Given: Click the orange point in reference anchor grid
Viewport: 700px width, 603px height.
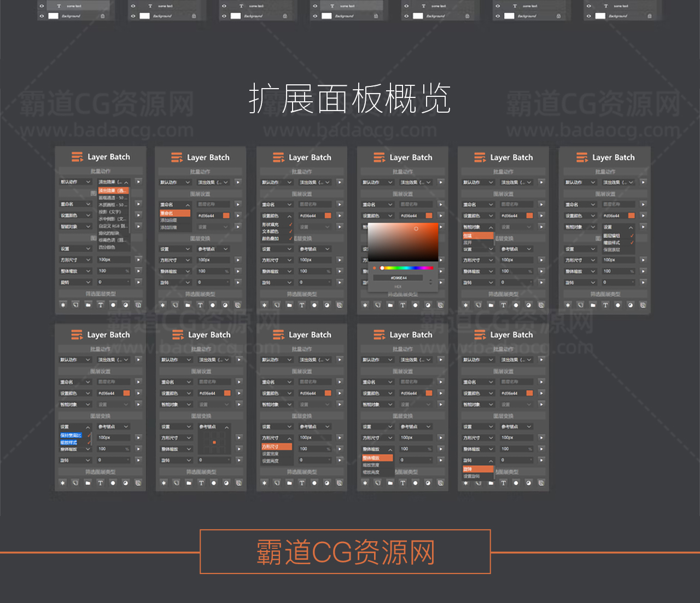Looking at the screenshot, I should [x=214, y=442].
